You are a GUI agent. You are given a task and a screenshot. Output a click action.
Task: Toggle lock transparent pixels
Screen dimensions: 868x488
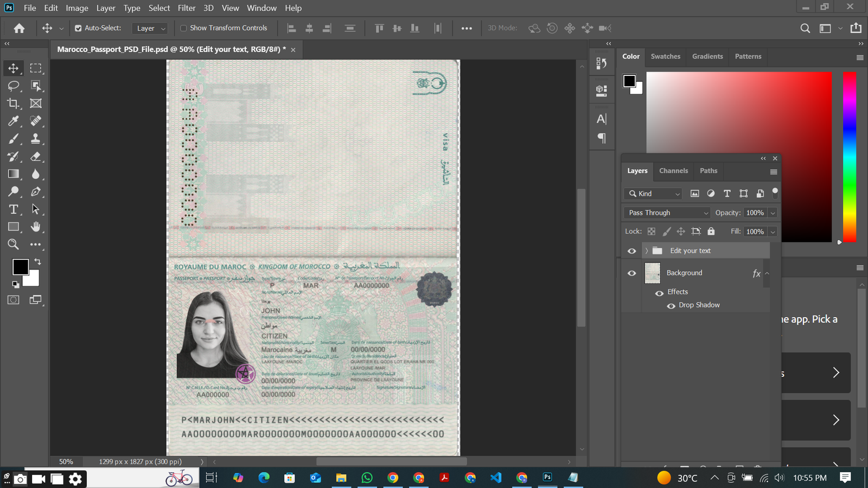coord(652,232)
